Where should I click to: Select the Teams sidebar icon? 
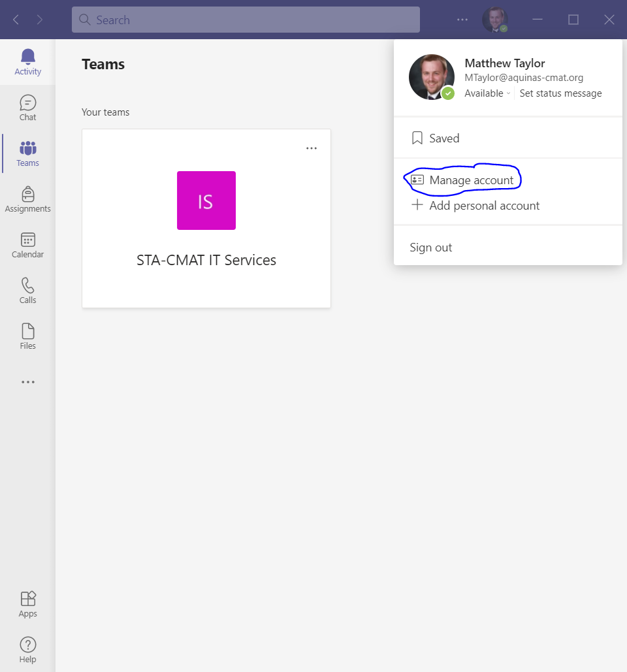coord(27,154)
